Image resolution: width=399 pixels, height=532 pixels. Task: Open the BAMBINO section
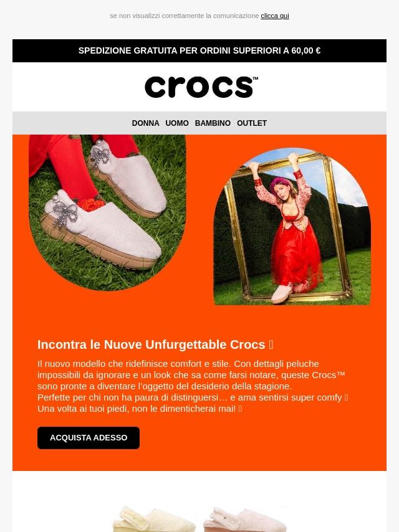(213, 123)
